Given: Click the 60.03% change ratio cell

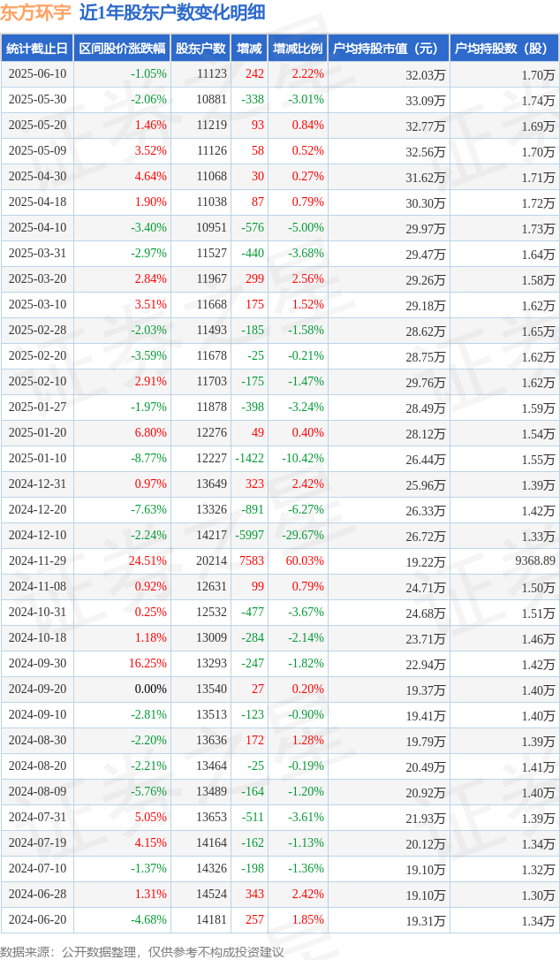Looking at the screenshot, I should pos(304,560).
